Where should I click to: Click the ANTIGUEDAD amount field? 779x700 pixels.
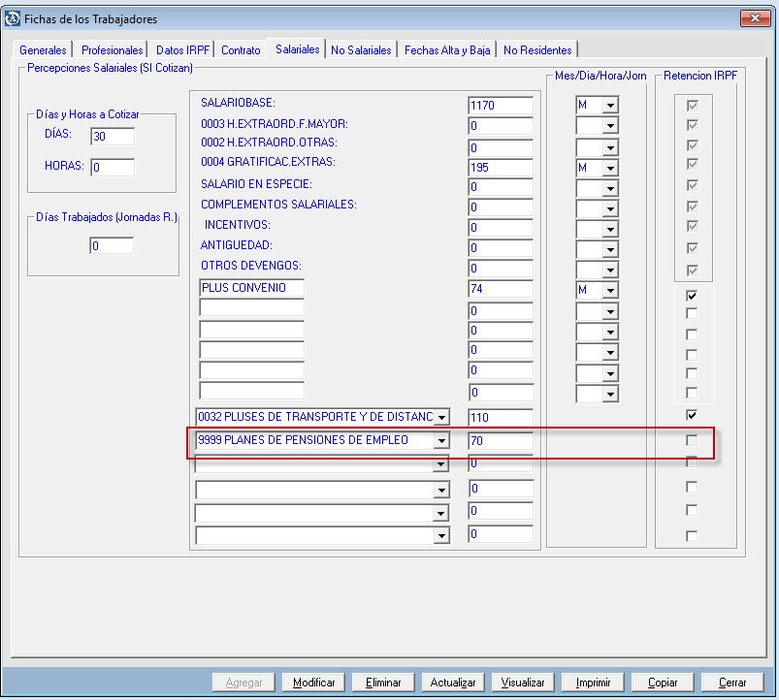(501, 248)
